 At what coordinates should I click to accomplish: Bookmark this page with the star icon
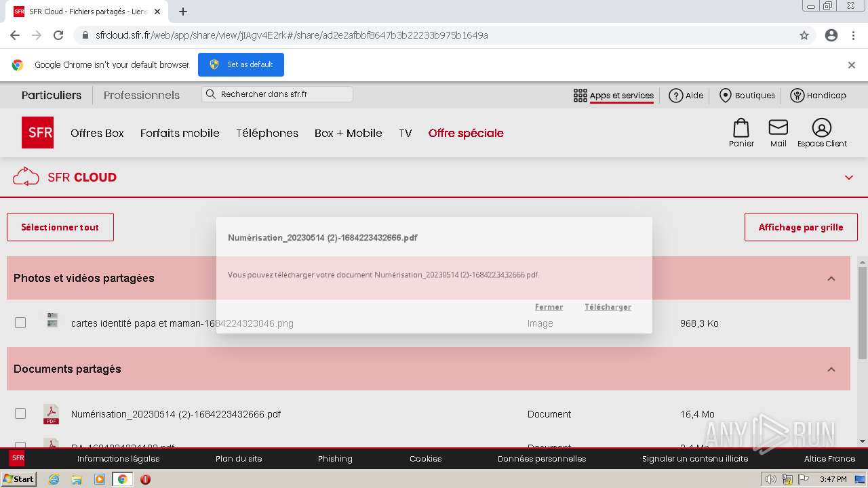(x=804, y=35)
